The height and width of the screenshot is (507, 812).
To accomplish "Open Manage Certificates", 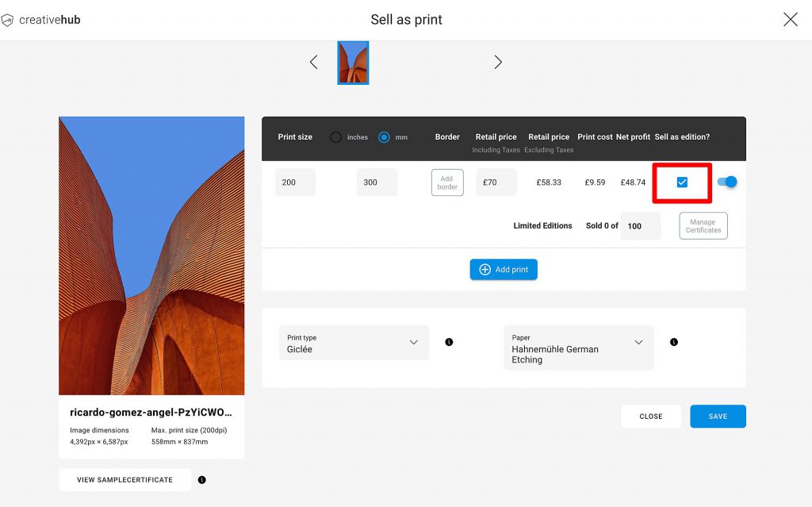I will [x=703, y=225].
